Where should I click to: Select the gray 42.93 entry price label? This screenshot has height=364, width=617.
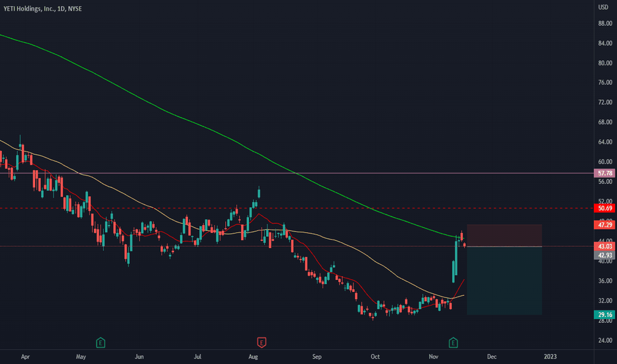[x=604, y=255]
